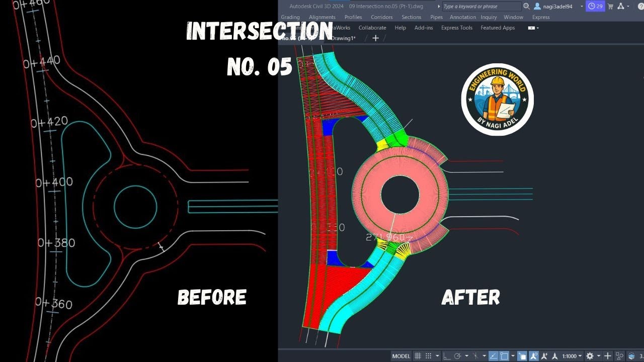Open Inquiry menu

tap(489, 17)
